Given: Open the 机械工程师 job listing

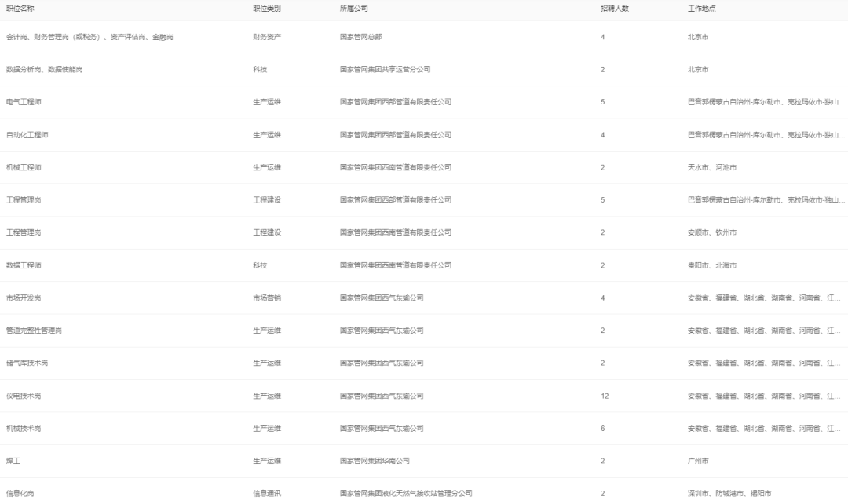Looking at the screenshot, I should click(x=24, y=167).
